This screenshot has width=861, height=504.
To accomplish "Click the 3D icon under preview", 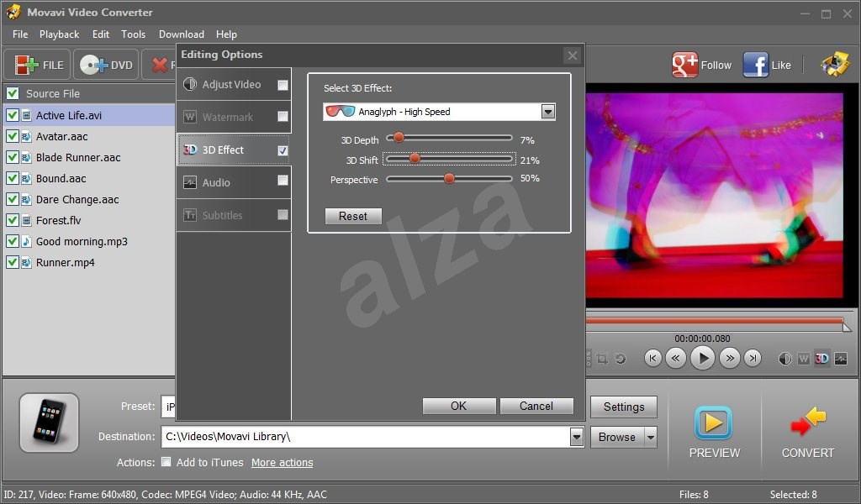I will tap(822, 359).
